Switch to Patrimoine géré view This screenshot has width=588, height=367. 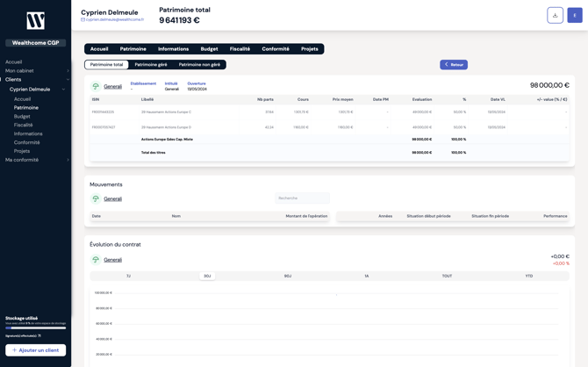[x=151, y=65]
